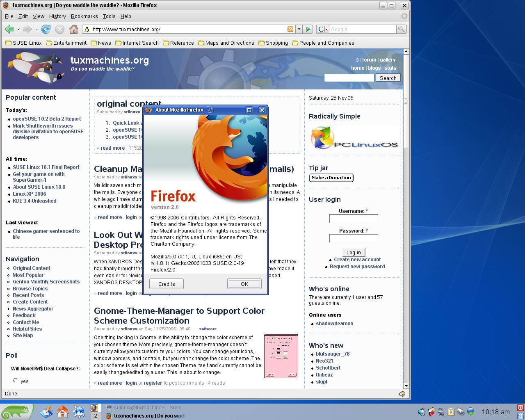Click the PCLinuxOS banner image
This screenshot has width=525, height=420.
(x=354, y=138)
